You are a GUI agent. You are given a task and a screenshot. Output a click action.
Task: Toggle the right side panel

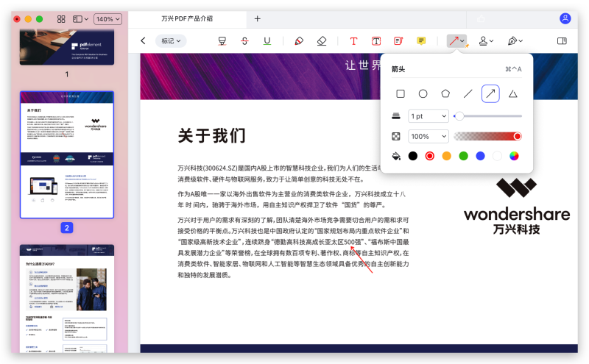[x=562, y=41]
